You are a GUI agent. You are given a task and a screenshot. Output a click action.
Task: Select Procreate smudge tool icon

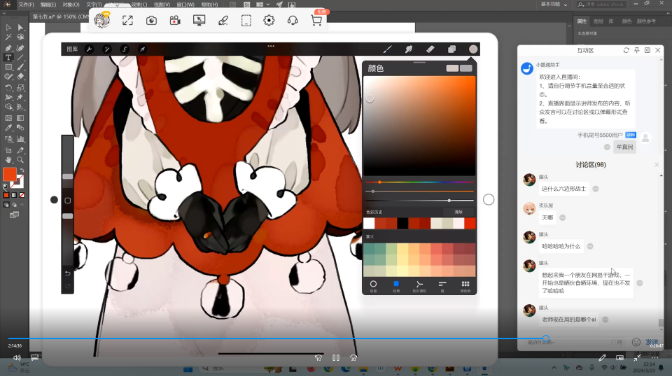[409, 49]
